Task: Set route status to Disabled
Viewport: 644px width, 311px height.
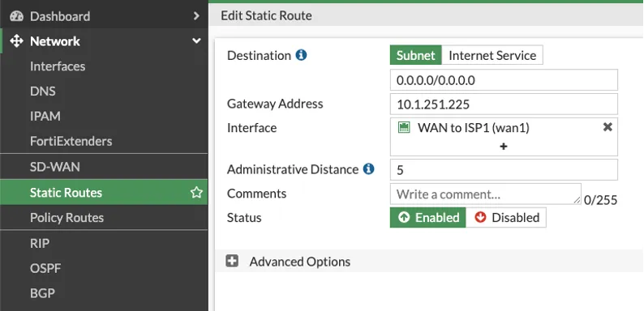Action: point(506,217)
